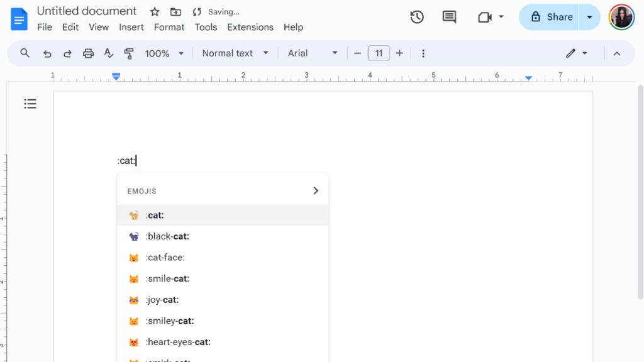Viewport: 644px width, 362px height.
Task: Search the menus with the magnifier icon
Action: coord(25,53)
